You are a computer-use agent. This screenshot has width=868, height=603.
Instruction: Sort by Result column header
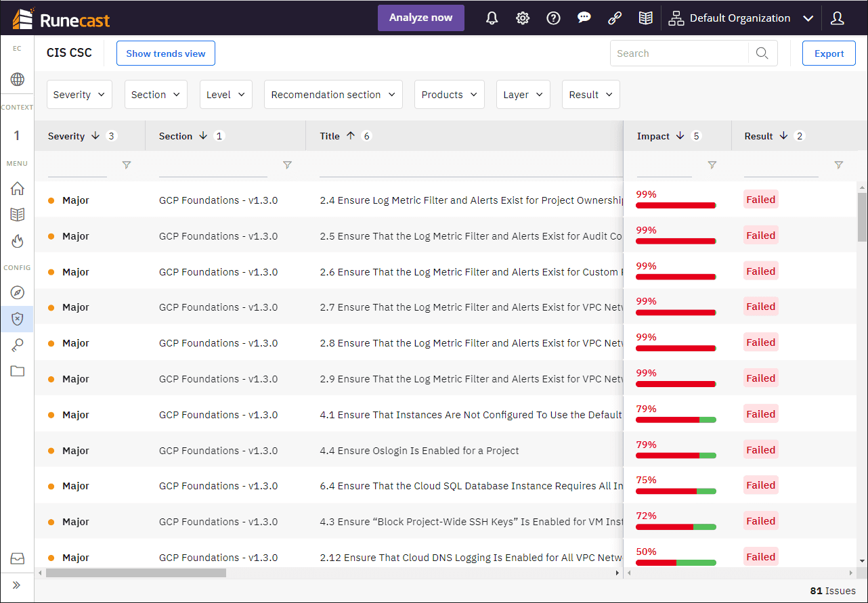758,136
